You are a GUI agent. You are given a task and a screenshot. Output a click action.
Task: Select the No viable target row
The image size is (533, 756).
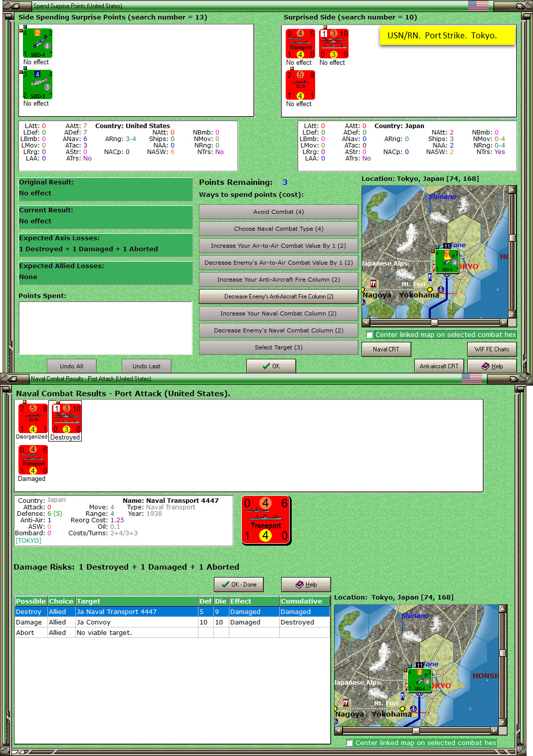[173, 633]
